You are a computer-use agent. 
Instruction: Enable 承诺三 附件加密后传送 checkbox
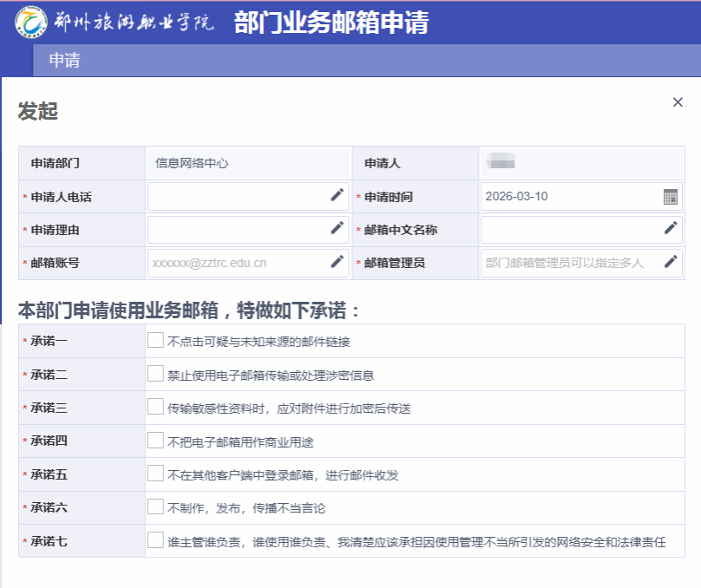[155, 407]
